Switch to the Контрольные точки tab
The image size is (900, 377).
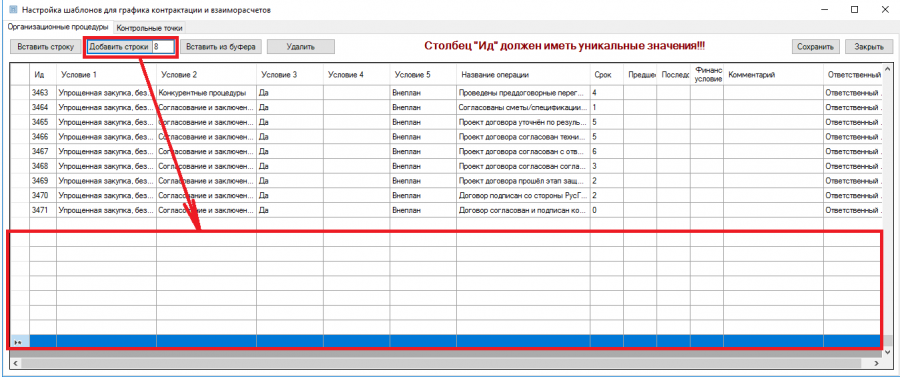pos(149,28)
